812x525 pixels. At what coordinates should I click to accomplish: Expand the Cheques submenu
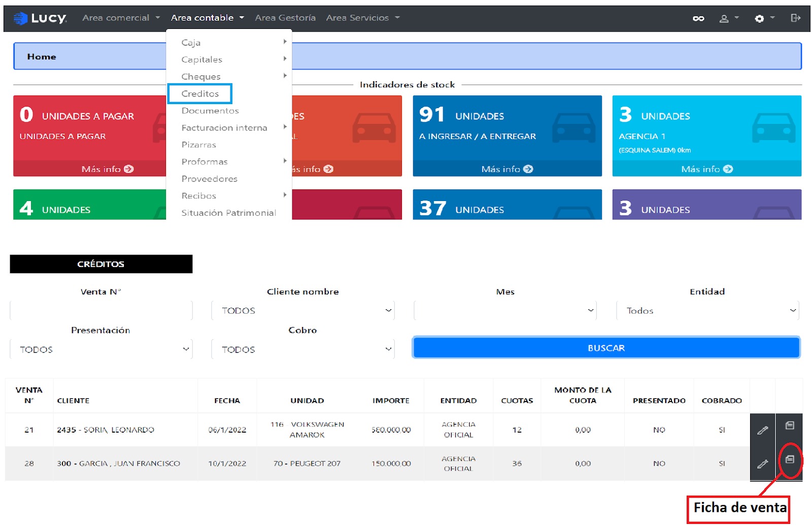pos(229,77)
